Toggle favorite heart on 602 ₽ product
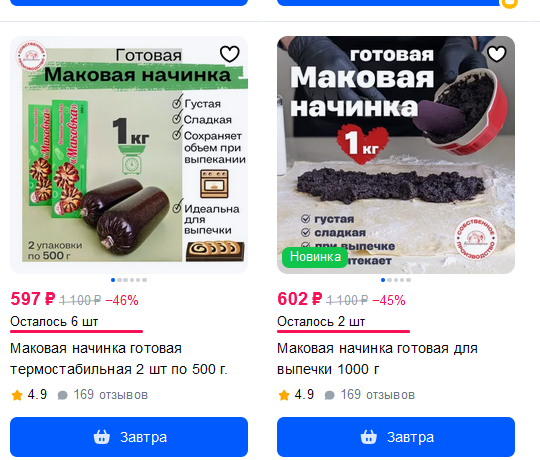The image size is (540, 460). (497, 54)
